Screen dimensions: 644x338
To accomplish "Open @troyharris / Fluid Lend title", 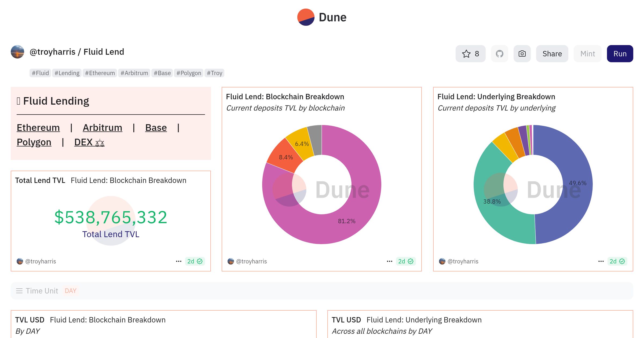I will click(x=77, y=52).
